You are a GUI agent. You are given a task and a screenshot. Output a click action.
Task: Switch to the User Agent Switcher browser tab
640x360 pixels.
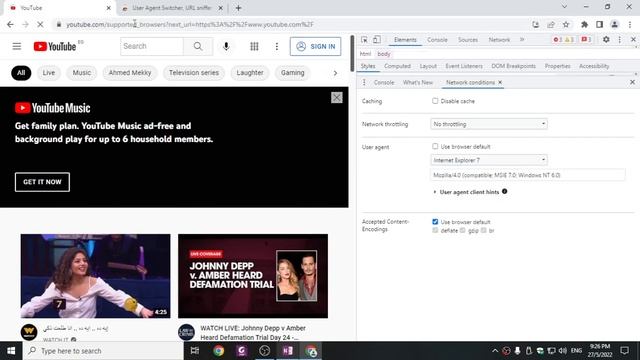(171, 8)
